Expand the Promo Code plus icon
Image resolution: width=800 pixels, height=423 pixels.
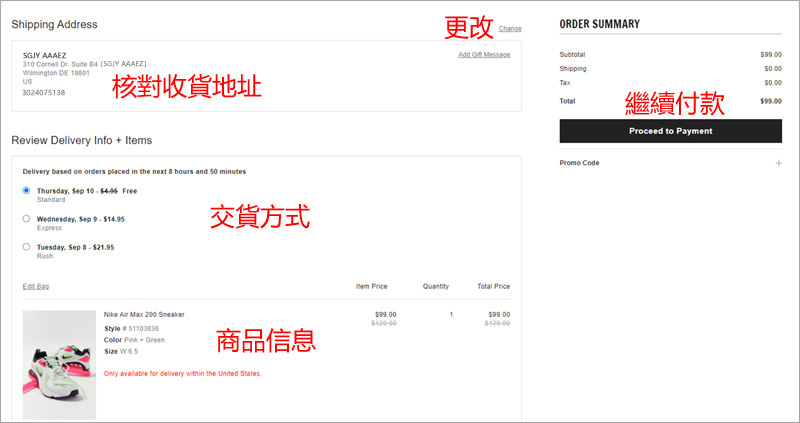point(778,163)
